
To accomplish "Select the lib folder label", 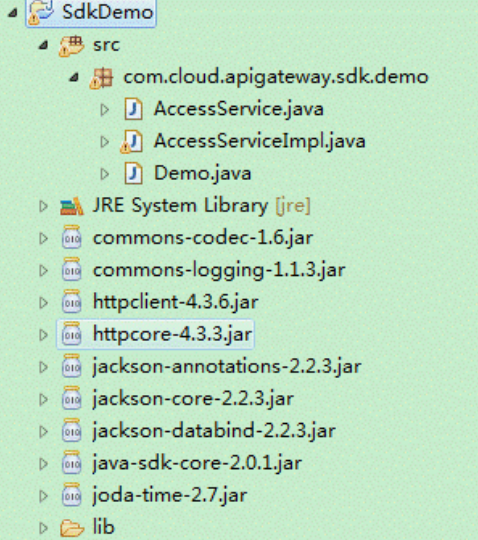I will pos(104,527).
